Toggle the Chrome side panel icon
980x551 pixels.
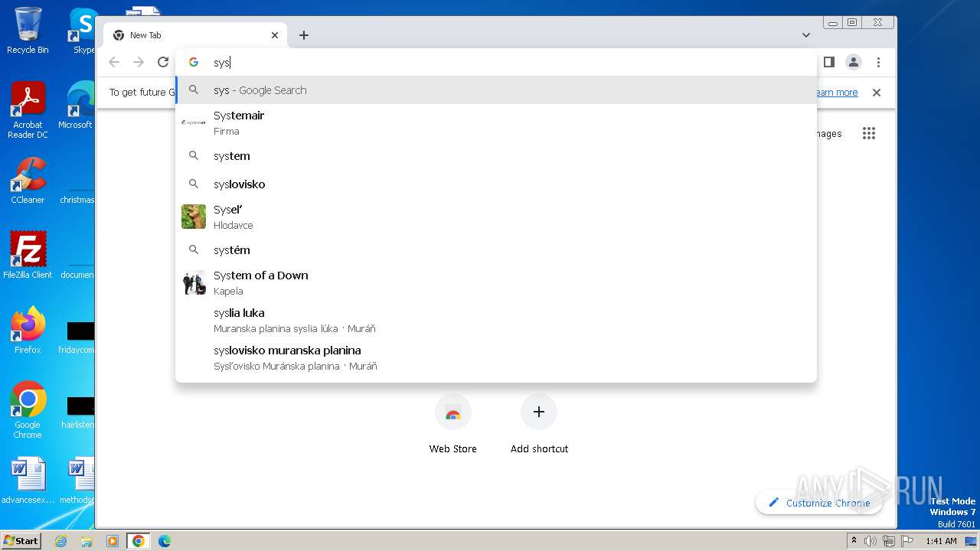pos(828,62)
